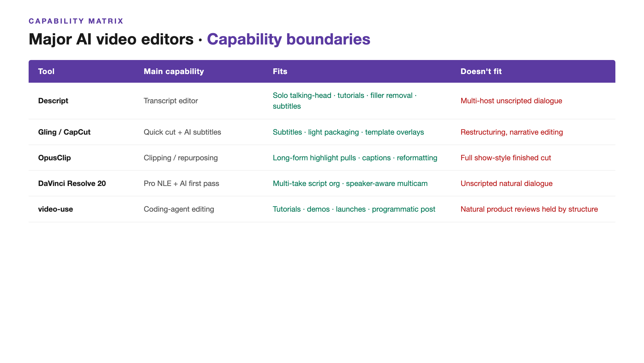Click 'Subtitles · light packaging · template overlays'
Image resolution: width=644 pixels, height=363 pixels.
(x=348, y=132)
